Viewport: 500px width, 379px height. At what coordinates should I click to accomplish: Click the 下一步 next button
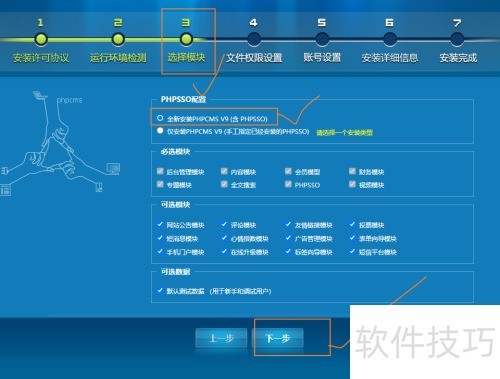(278, 338)
